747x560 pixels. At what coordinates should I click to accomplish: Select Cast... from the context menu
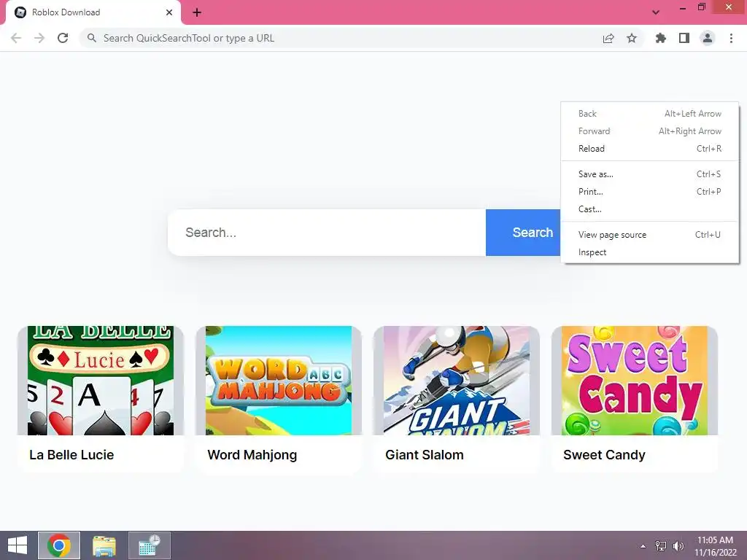click(x=650, y=209)
